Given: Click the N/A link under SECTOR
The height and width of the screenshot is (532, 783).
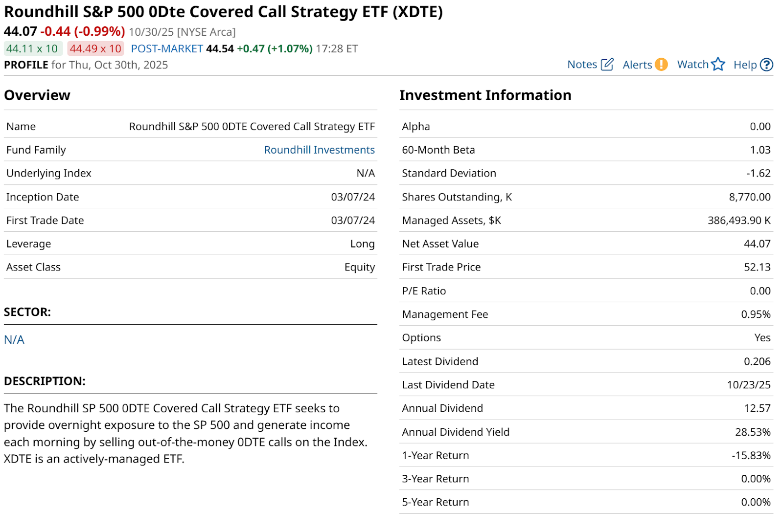Looking at the screenshot, I should (x=14, y=339).
